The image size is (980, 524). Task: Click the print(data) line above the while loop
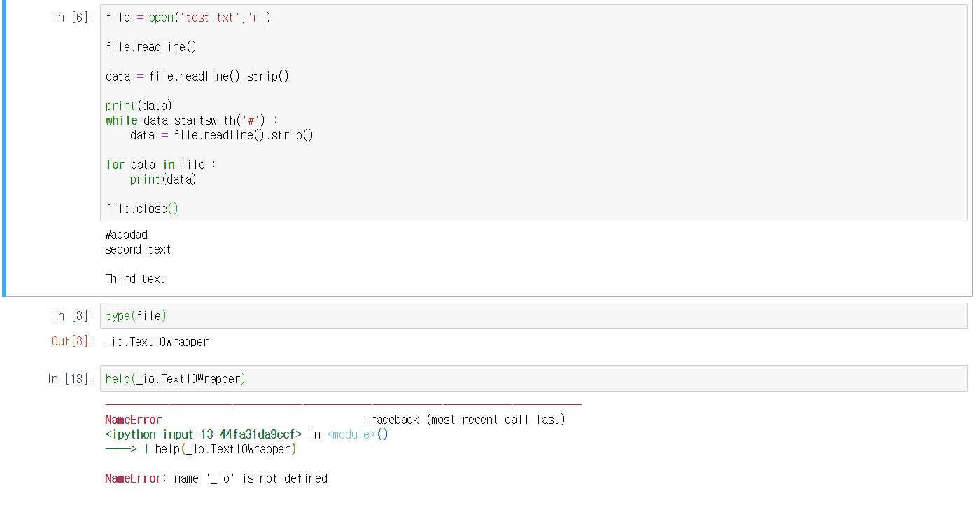[139, 106]
